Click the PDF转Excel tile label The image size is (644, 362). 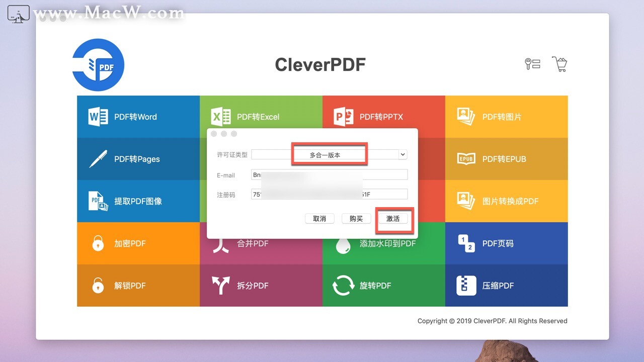point(258,117)
